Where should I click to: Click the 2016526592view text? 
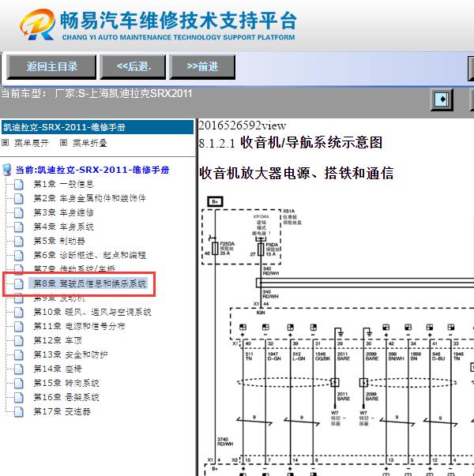coord(243,126)
